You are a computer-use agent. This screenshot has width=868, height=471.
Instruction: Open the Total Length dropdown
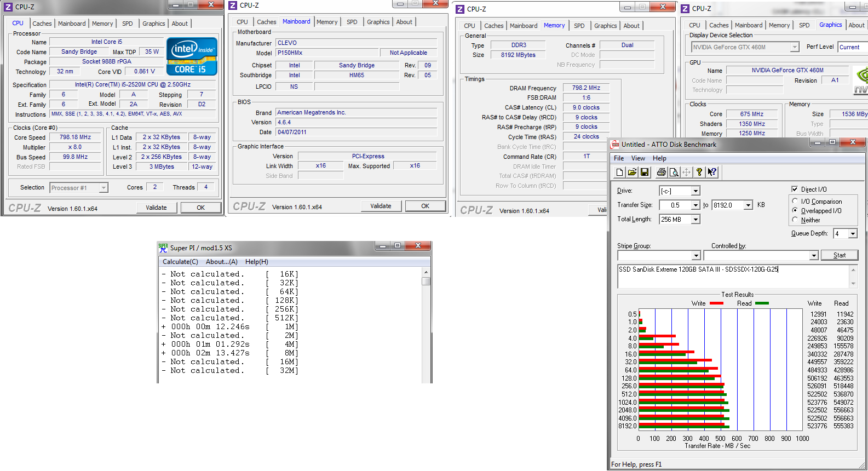[x=695, y=220]
